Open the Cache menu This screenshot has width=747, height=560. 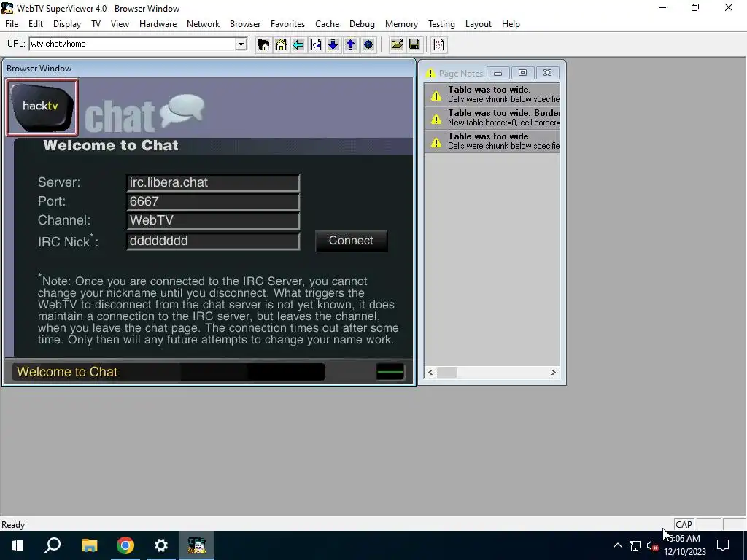[328, 24]
